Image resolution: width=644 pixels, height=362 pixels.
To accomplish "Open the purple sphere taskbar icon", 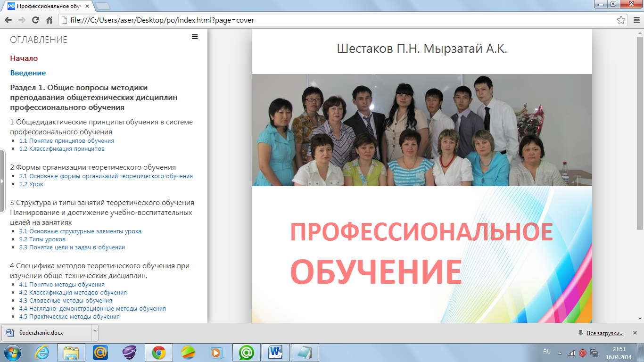I will tap(130, 352).
